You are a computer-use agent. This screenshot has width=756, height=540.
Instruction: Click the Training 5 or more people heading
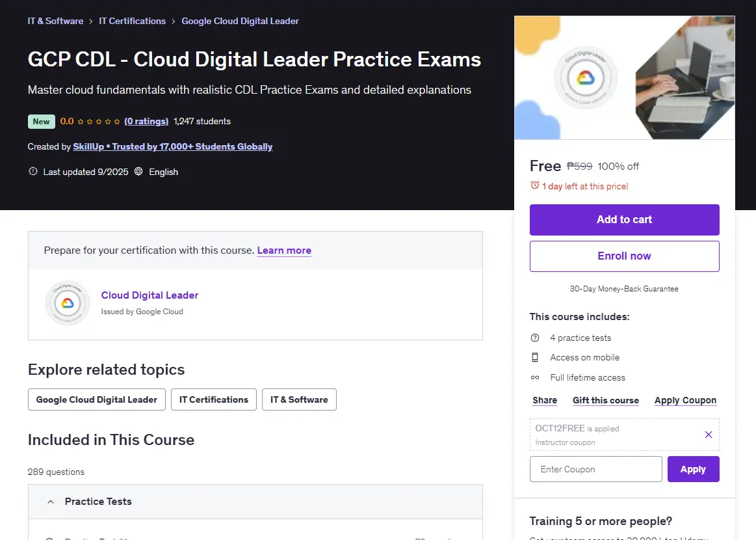coord(601,521)
